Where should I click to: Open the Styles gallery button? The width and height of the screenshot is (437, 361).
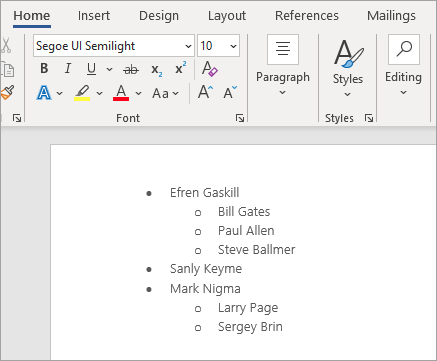click(348, 68)
